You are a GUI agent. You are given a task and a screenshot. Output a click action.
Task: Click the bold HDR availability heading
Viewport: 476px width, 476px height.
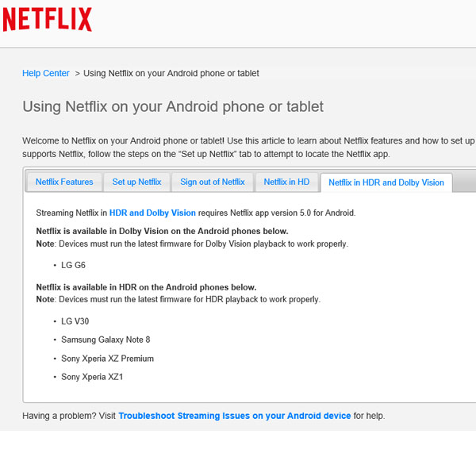(x=146, y=287)
